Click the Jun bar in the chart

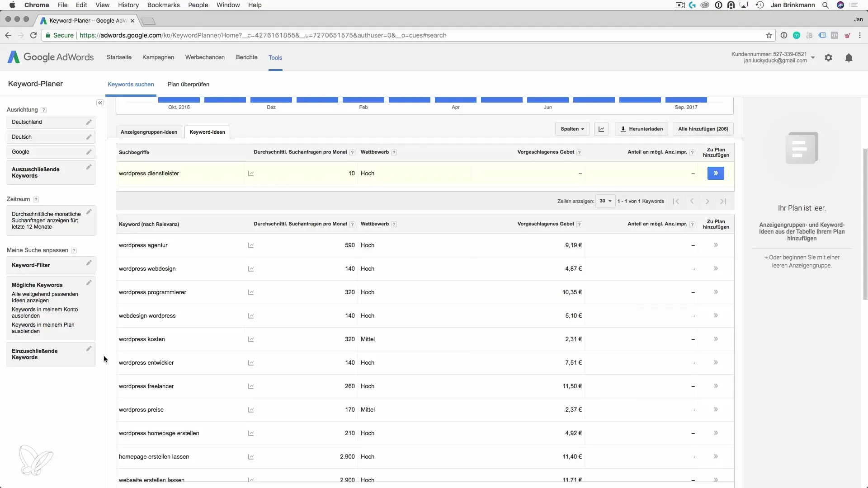547,100
